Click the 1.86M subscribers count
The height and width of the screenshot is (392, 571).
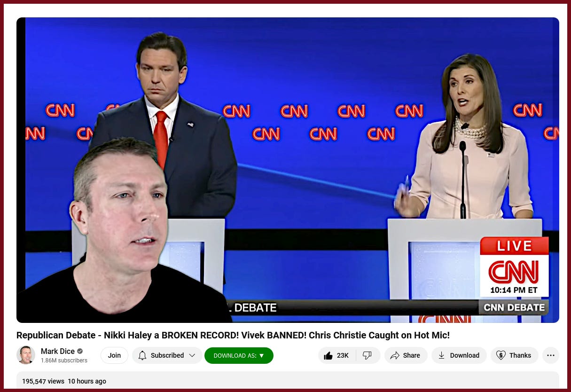pos(64,361)
